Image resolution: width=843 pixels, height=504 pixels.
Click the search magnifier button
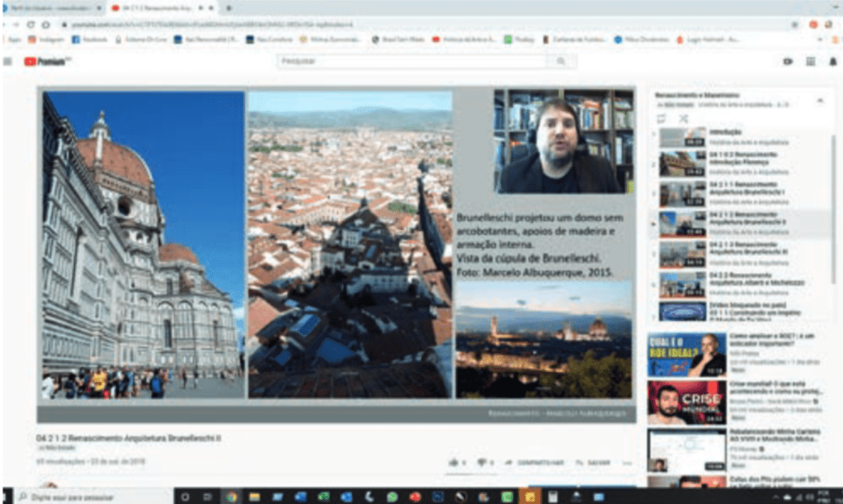(x=561, y=62)
